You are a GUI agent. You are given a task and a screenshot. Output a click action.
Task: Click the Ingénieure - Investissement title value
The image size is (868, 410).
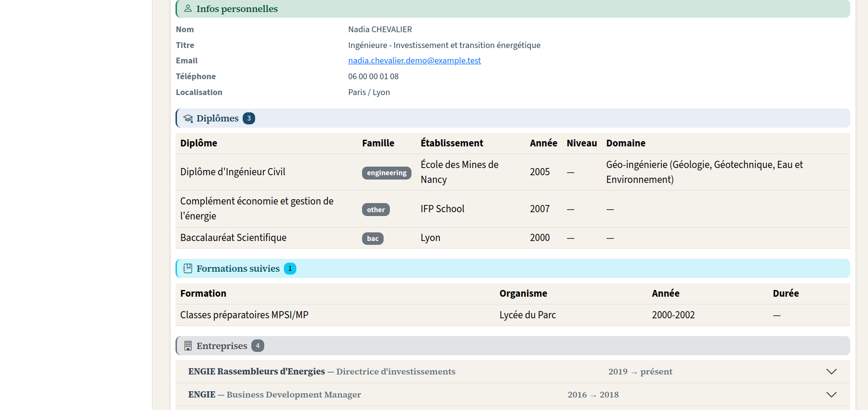point(444,45)
